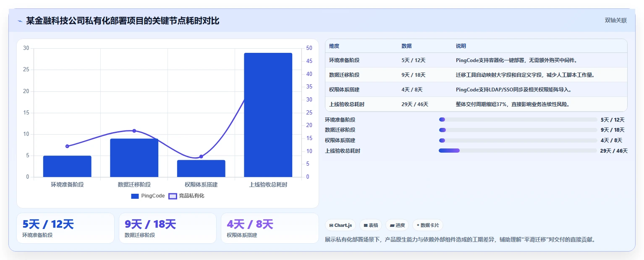The width and height of the screenshot is (644, 260).
Task: Open the 5天 / 12天 stat card
Action: click(x=65, y=228)
